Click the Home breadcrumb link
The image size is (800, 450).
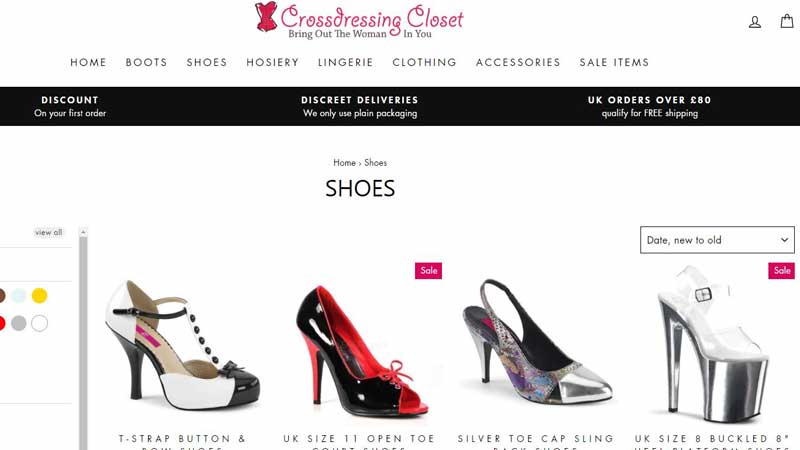(x=344, y=163)
